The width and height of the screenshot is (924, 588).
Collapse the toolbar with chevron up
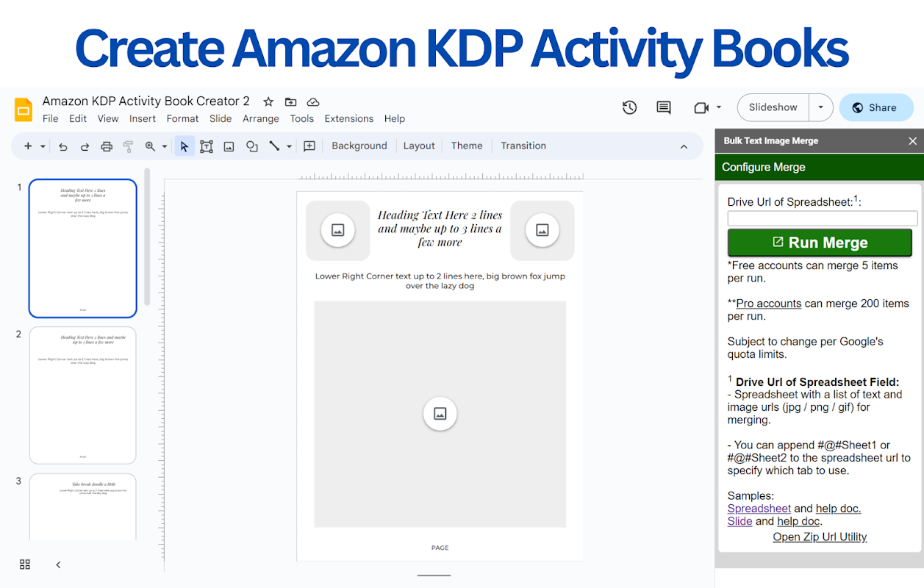click(x=684, y=146)
